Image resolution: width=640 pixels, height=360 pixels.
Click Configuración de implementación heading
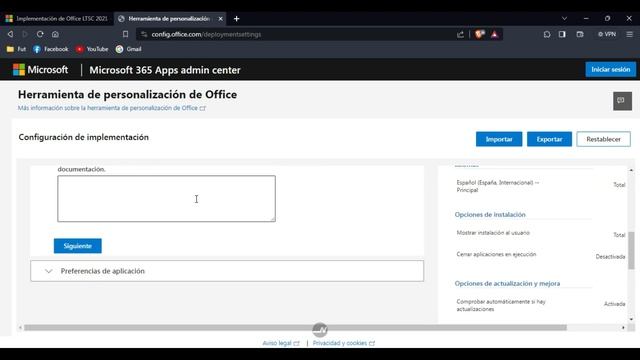pos(84,137)
